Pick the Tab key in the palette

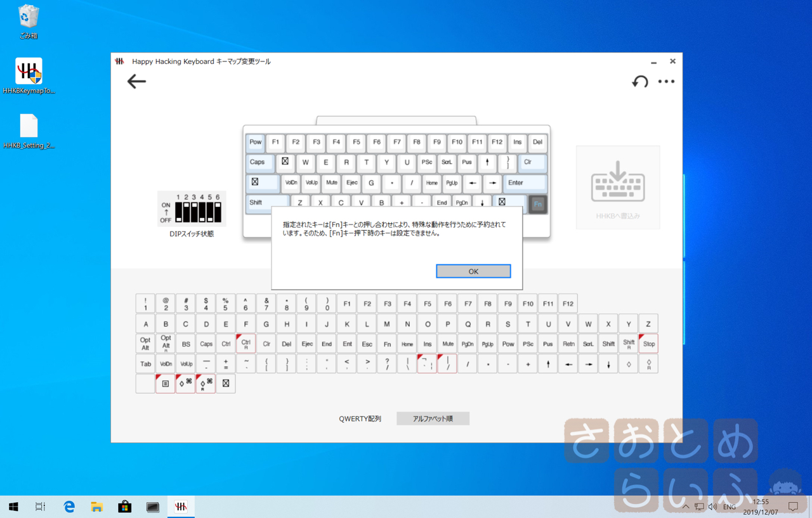pyautogui.click(x=145, y=364)
